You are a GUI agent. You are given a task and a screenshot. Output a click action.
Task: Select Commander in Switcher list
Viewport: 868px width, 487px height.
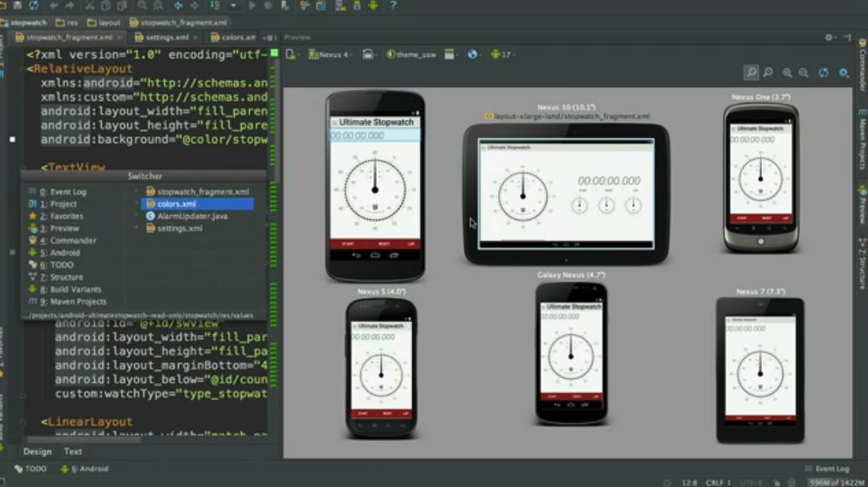pos(67,241)
